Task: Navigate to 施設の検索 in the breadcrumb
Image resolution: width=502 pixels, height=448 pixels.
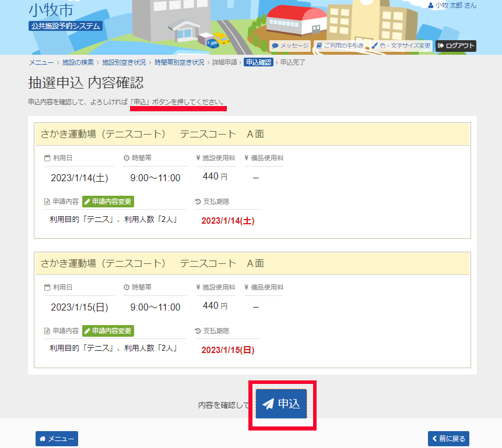Action: point(78,62)
